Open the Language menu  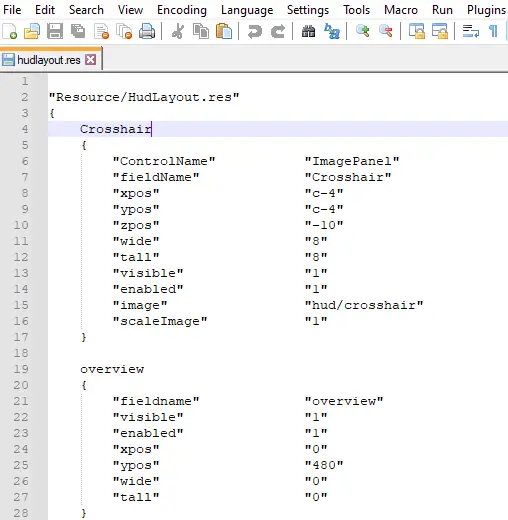click(247, 10)
